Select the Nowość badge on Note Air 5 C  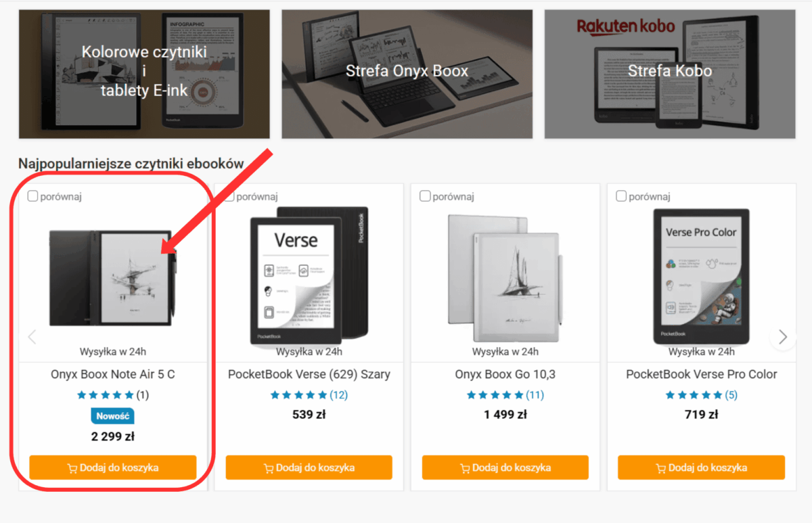pos(113,416)
